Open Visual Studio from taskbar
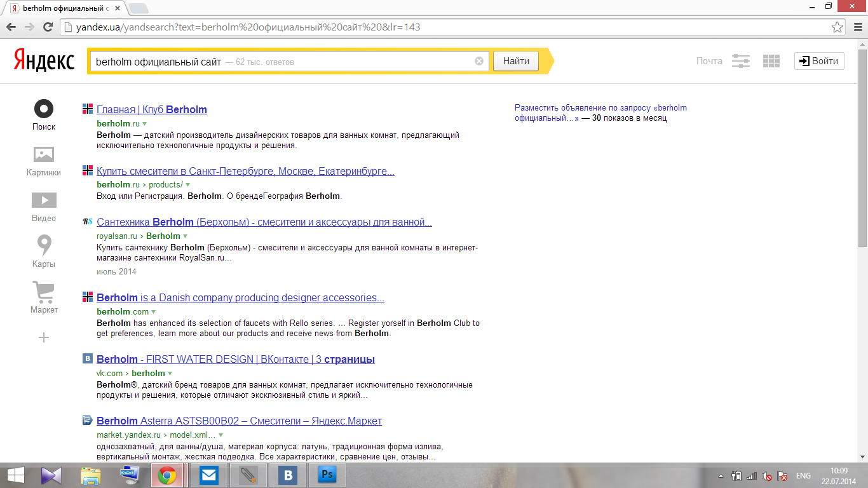The height and width of the screenshot is (488, 868). click(51, 475)
